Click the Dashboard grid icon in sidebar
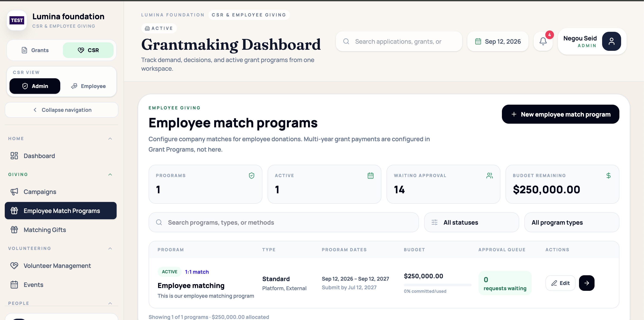This screenshot has height=320, width=644. coord(14,156)
